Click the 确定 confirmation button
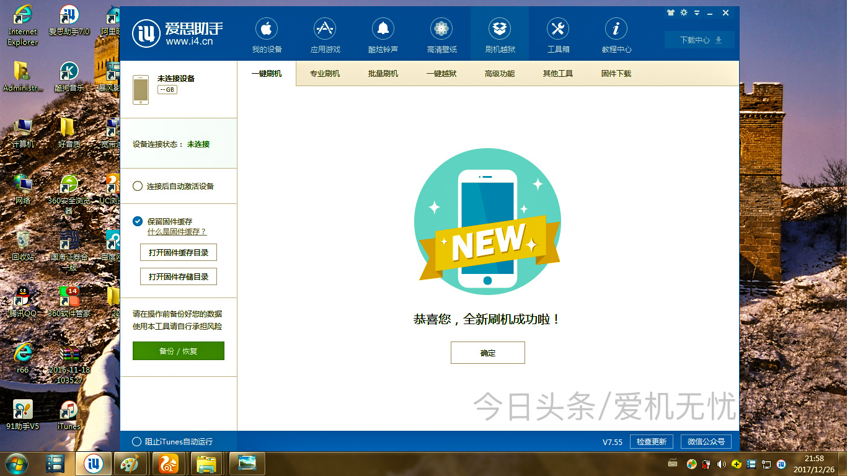The width and height of the screenshot is (868, 476). (487, 352)
